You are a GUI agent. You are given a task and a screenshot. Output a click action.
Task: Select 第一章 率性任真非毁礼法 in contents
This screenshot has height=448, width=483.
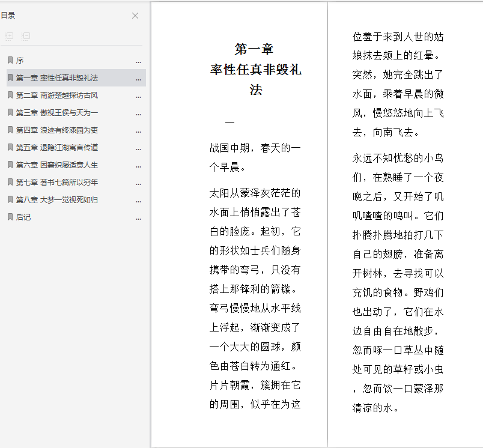(76, 78)
